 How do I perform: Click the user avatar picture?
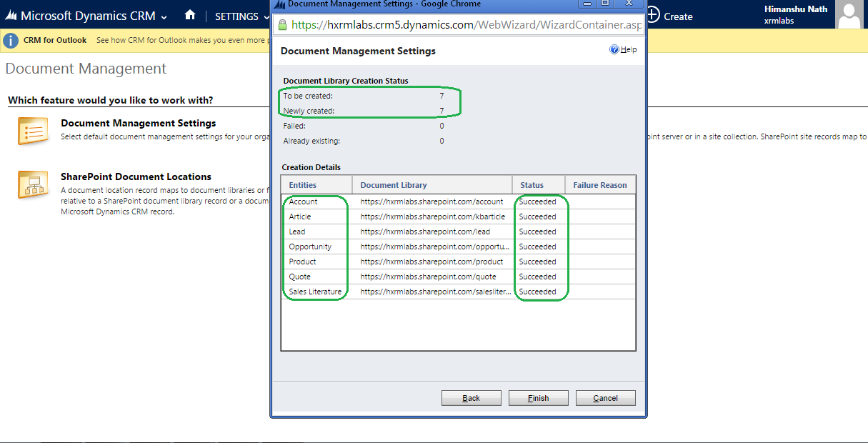(849, 15)
